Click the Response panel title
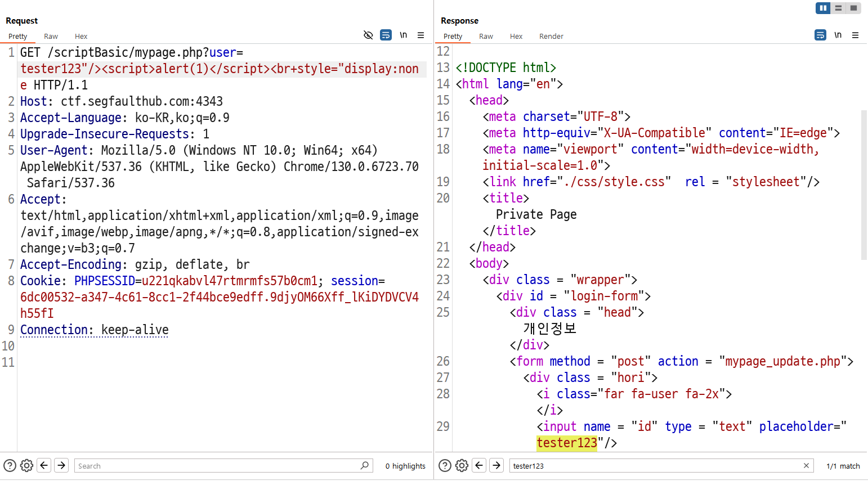 pyautogui.click(x=459, y=21)
